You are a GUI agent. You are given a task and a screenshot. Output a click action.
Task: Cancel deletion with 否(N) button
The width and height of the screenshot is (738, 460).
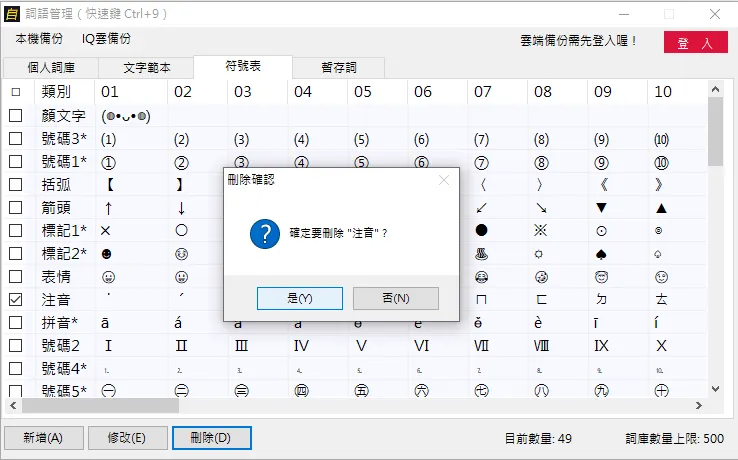click(x=396, y=298)
